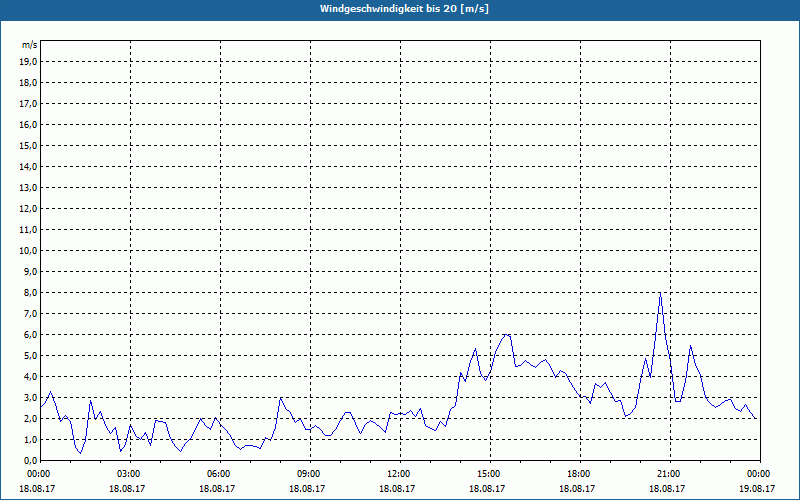
Task: Select the '9,0' y-axis label
Action: [31, 271]
